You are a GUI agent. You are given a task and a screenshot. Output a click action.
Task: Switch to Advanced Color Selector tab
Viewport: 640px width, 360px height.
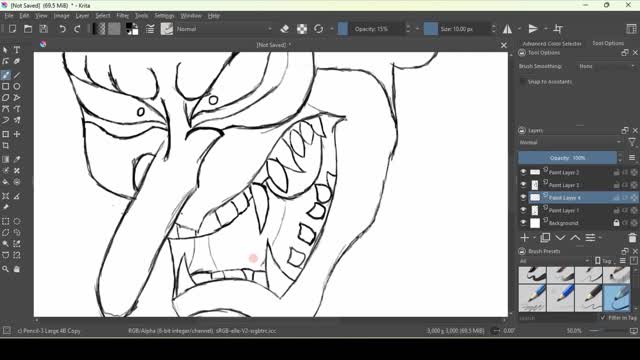552,43
